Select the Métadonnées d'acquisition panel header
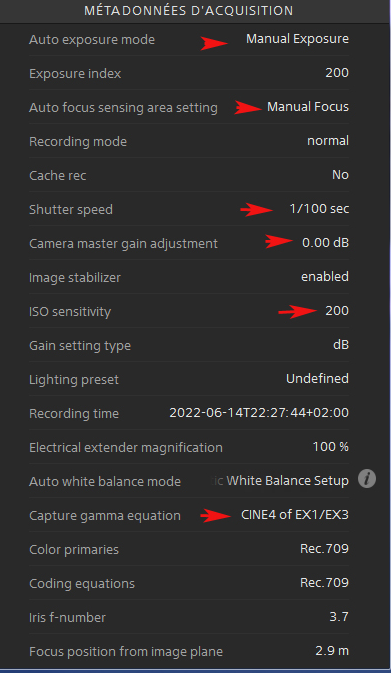The height and width of the screenshot is (673, 391). pos(189,11)
